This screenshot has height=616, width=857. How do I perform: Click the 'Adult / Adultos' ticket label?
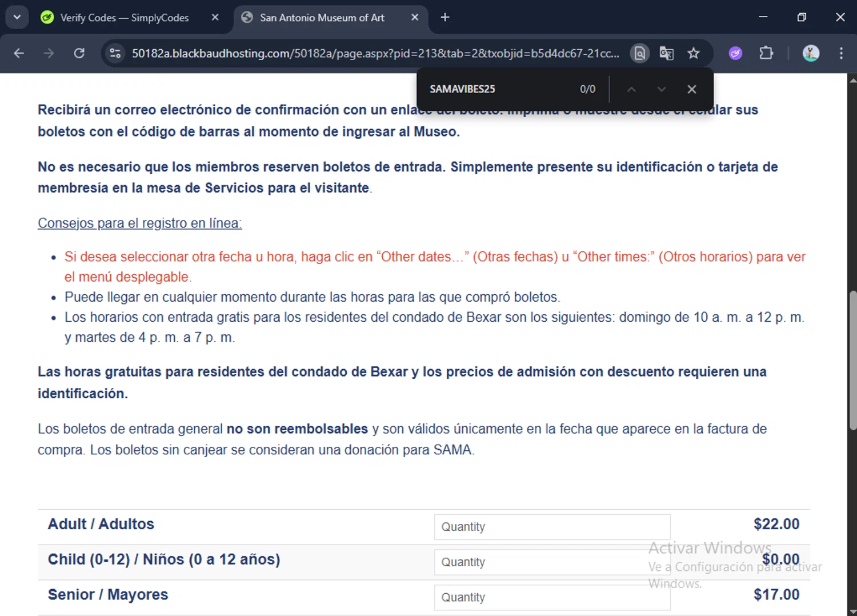(x=101, y=524)
